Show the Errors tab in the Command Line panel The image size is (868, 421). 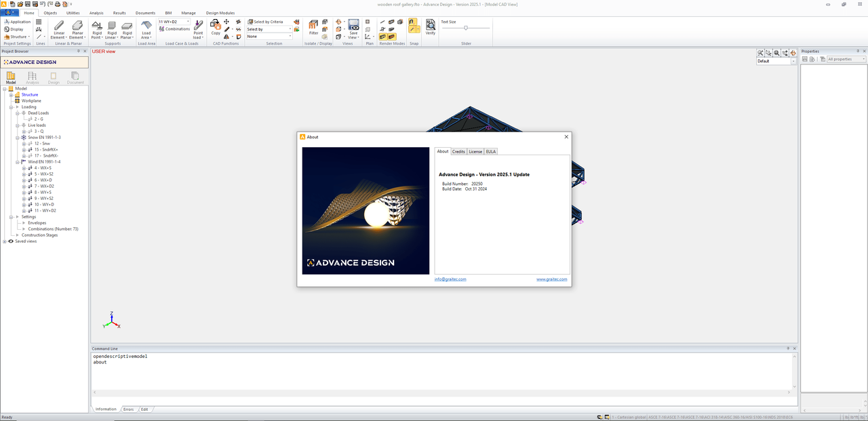(x=128, y=409)
